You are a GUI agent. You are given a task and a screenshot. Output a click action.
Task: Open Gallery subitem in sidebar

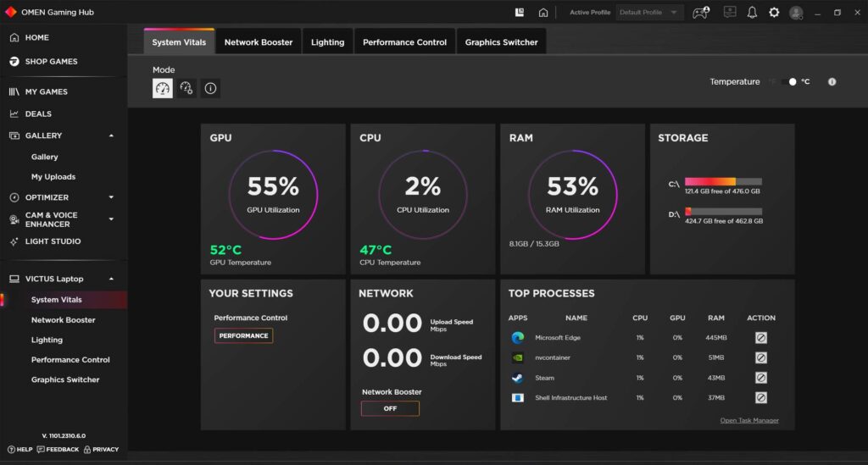click(44, 157)
